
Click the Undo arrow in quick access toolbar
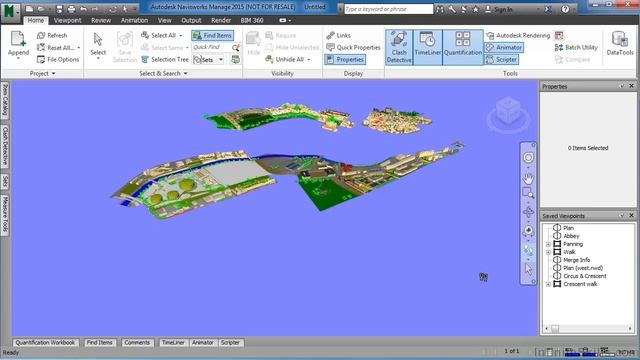83,9
